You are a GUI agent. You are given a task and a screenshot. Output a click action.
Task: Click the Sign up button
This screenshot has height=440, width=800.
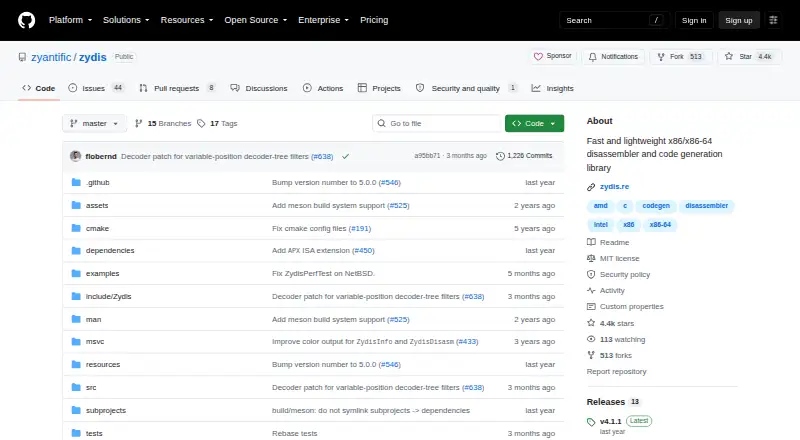click(739, 20)
